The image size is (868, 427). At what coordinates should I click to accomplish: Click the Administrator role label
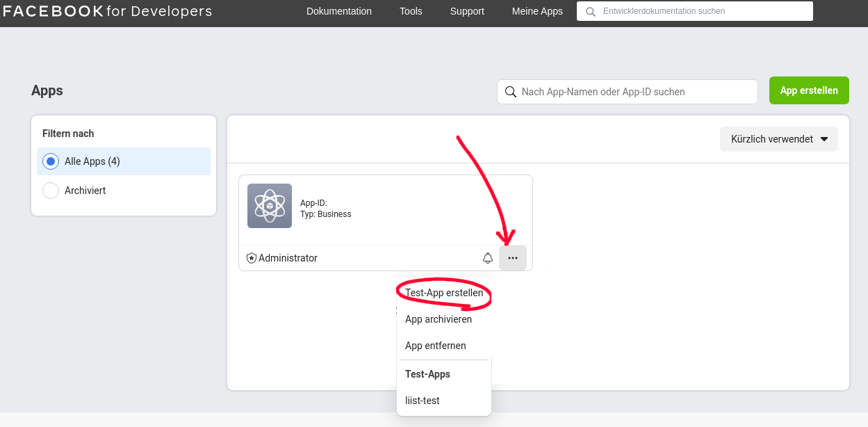288,258
